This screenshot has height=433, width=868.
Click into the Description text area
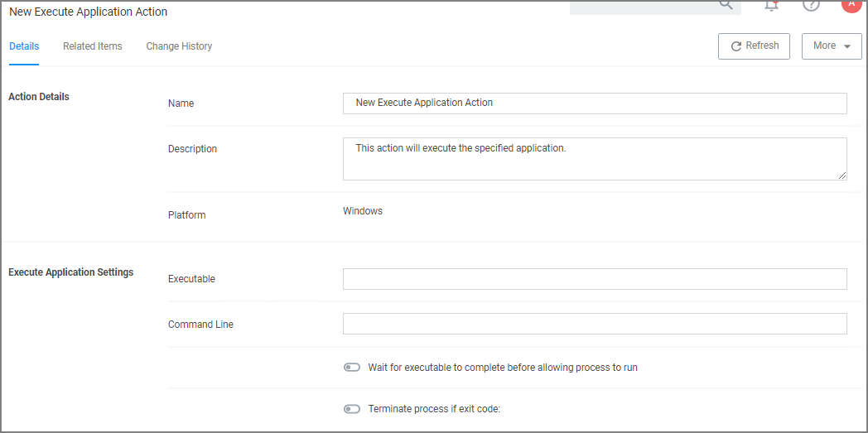coord(595,159)
